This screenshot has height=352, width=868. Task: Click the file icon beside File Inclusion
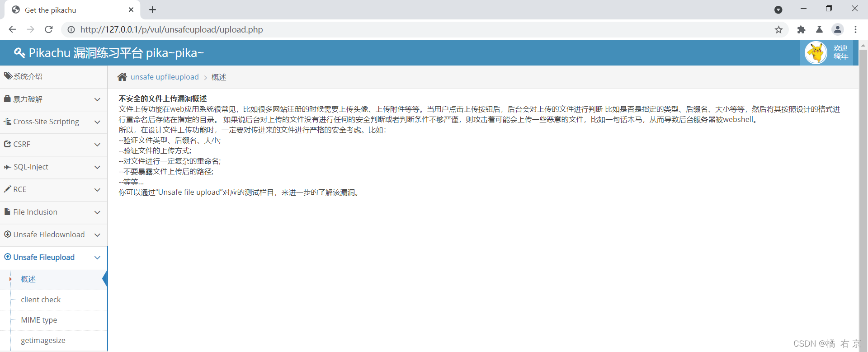pyautogui.click(x=7, y=211)
